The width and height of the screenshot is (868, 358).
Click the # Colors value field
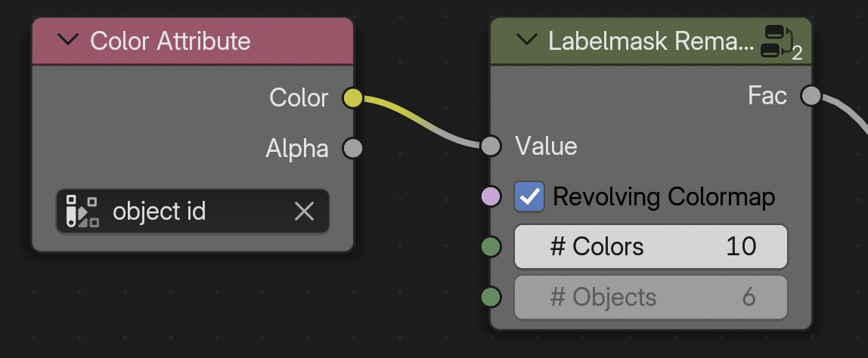pyautogui.click(x=651, y=246)
